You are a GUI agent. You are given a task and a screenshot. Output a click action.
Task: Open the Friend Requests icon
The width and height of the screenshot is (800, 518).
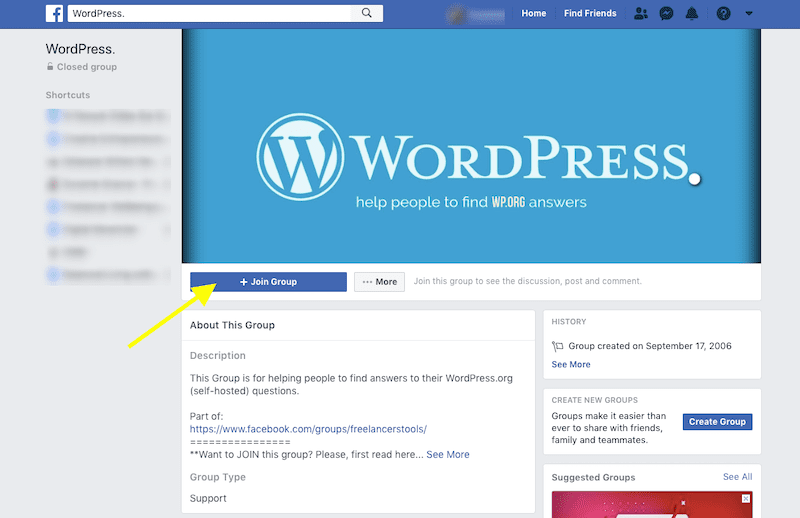pos(640,14)
